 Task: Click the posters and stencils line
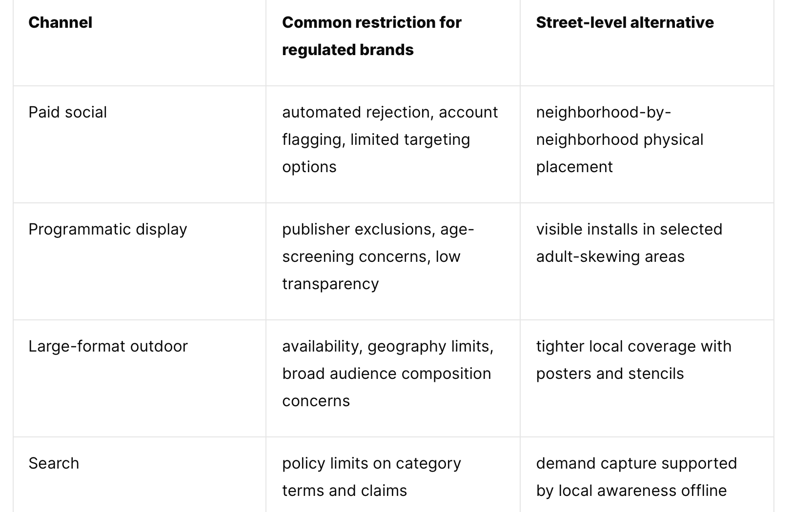point(610,374)
